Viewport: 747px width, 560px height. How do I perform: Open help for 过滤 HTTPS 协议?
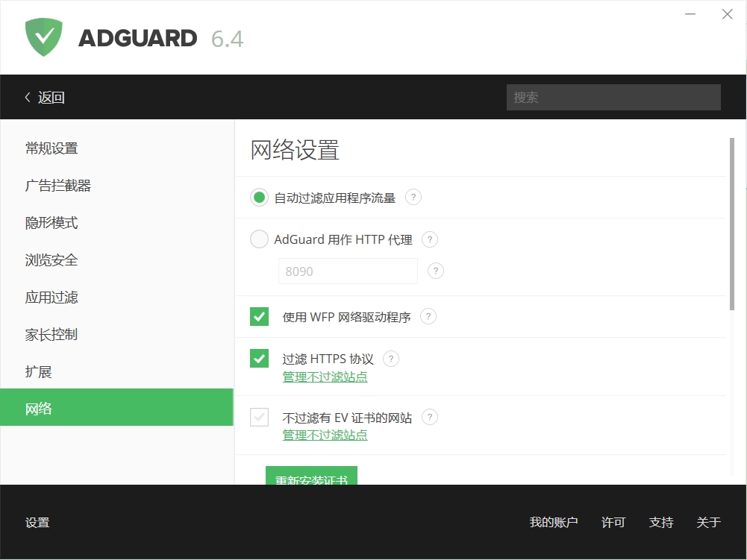(x=391, y=359)
